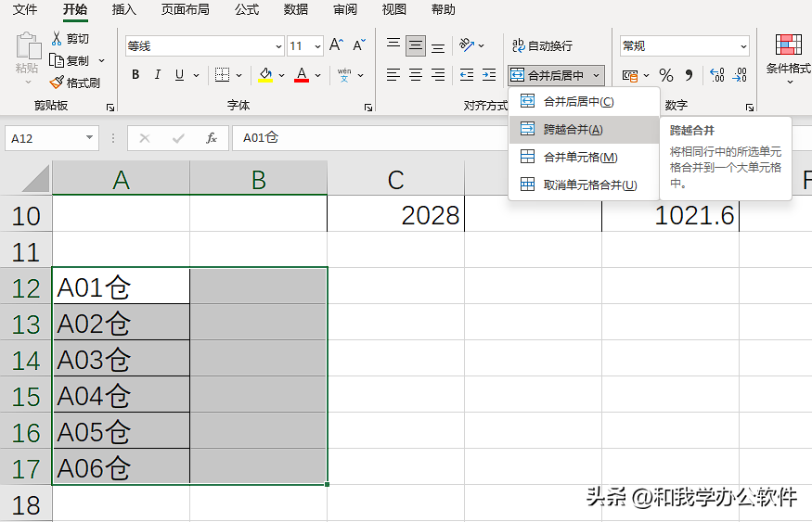Click the fill color paint bucket icon
Image resolution: width=812 pixels, height=522 pixels.
[265, 75]
